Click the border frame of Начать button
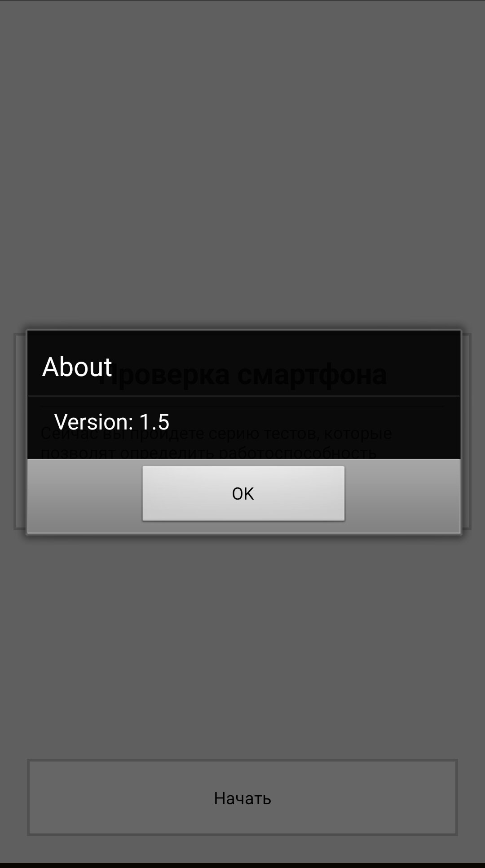 pyautogui.click(x=242, y=761)
